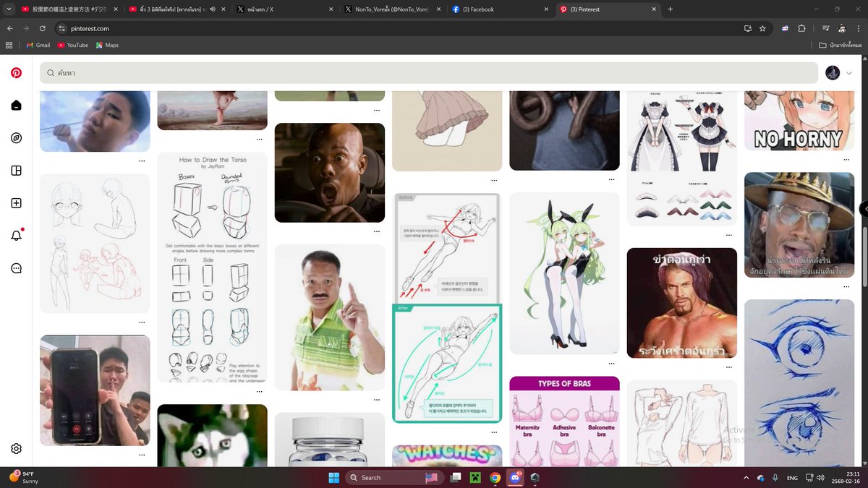Open more options under muscular long-haired man pin
Screen dimensions: 868x488
(x=729, y=367)
